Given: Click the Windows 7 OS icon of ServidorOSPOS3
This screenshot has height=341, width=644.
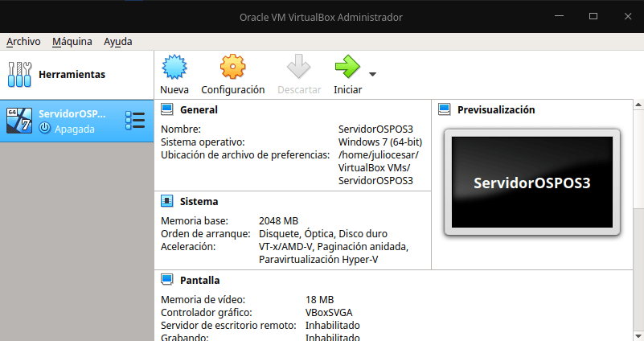Looking at the screenshot, I should (19, 121).
